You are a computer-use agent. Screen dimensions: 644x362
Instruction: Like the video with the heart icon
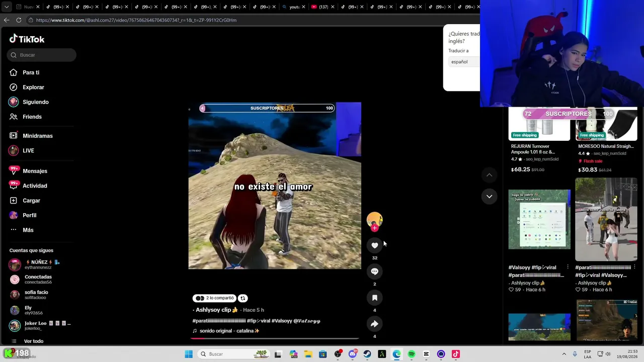[374, 245]
